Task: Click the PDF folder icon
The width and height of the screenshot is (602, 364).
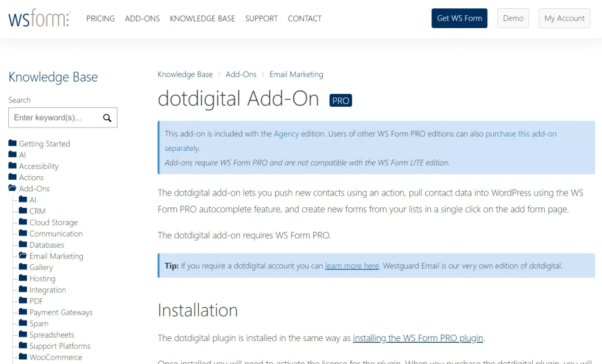Action: (x=23, y=301)
